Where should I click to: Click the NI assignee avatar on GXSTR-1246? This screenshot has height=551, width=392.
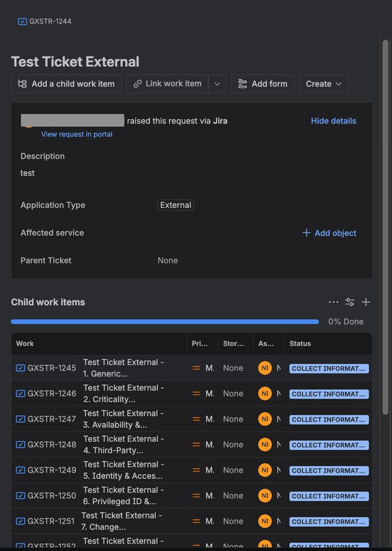[x=264, y=393]
